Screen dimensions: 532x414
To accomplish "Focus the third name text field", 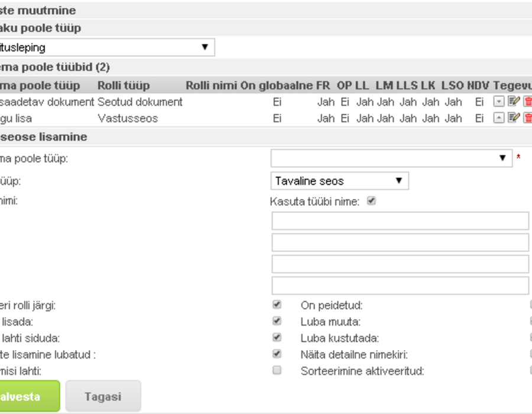I will tap(400, 264).
